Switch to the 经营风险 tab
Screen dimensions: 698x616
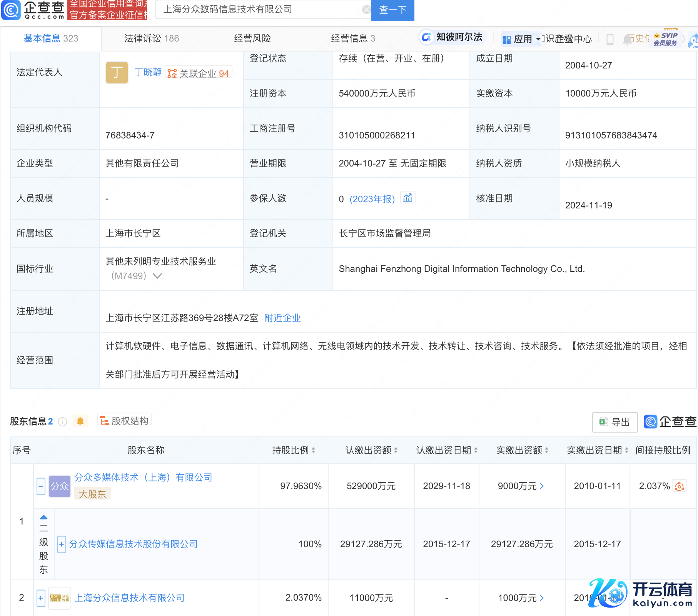tap(252, 38)
